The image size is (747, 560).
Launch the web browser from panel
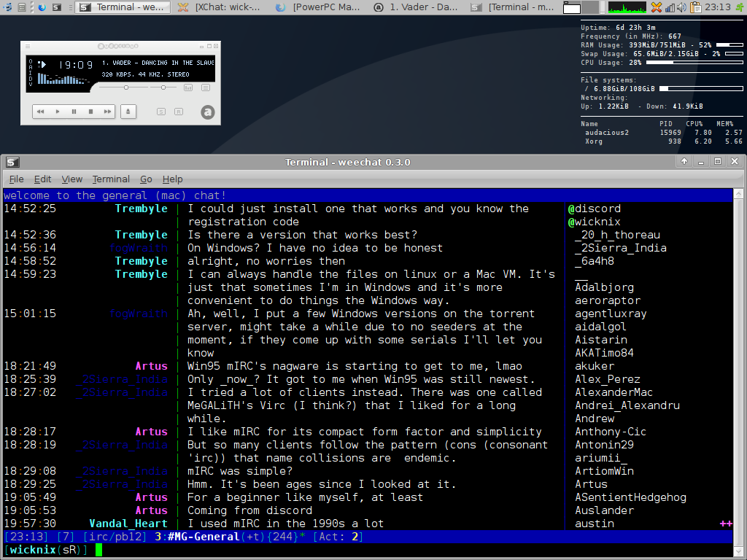tap(42, 7)
